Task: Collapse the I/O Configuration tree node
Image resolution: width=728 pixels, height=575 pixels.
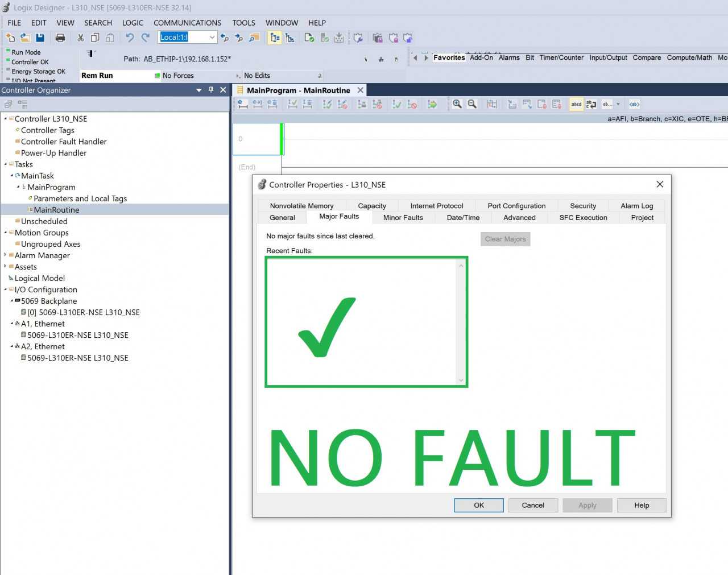Action: point(6,289)
